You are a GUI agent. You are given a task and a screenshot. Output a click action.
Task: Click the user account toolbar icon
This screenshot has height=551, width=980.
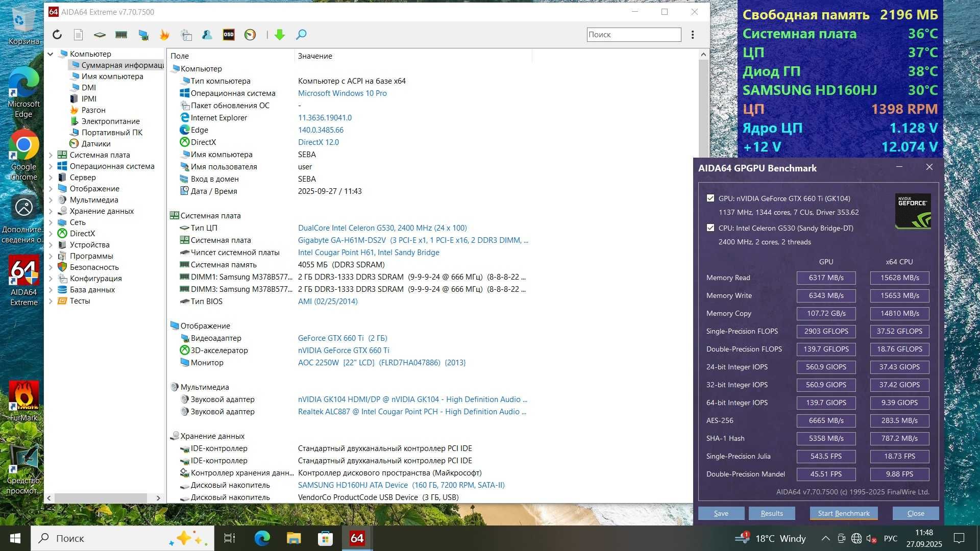(x=207, y=35)
